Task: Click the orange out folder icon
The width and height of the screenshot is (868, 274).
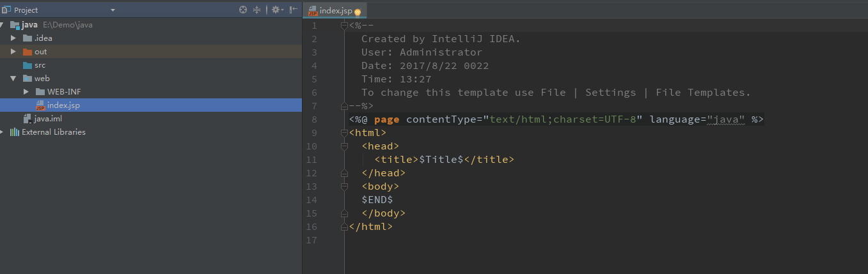Action: [28, 52]
